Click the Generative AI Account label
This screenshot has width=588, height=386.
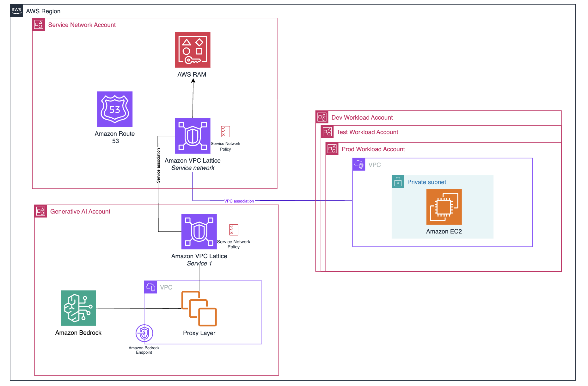click(80, 211)
